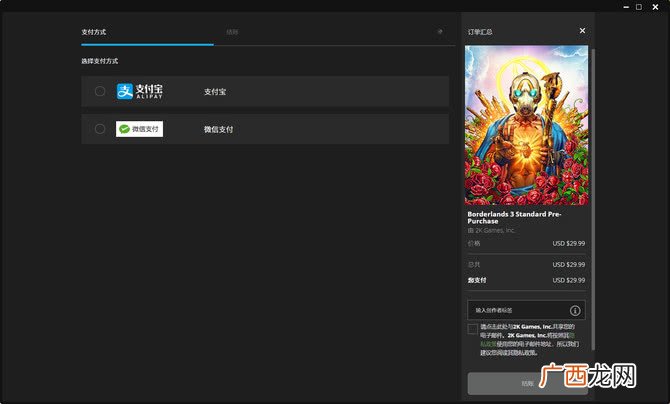Switch to the dimmed 结账 tab
Image resolution: width=670 pixels, height=404 pixels.
coord(232,32)
